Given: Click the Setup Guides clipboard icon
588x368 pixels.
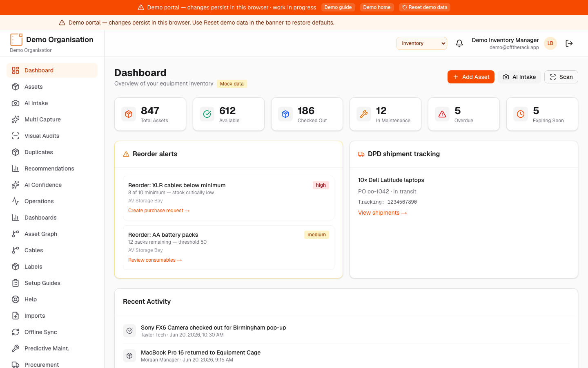Looking at the screenshot, I should 16,283.
